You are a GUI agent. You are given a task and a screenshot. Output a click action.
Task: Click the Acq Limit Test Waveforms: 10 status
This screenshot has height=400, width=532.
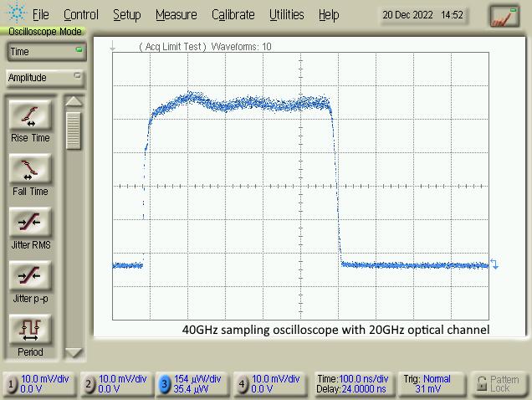click(205, 47)
